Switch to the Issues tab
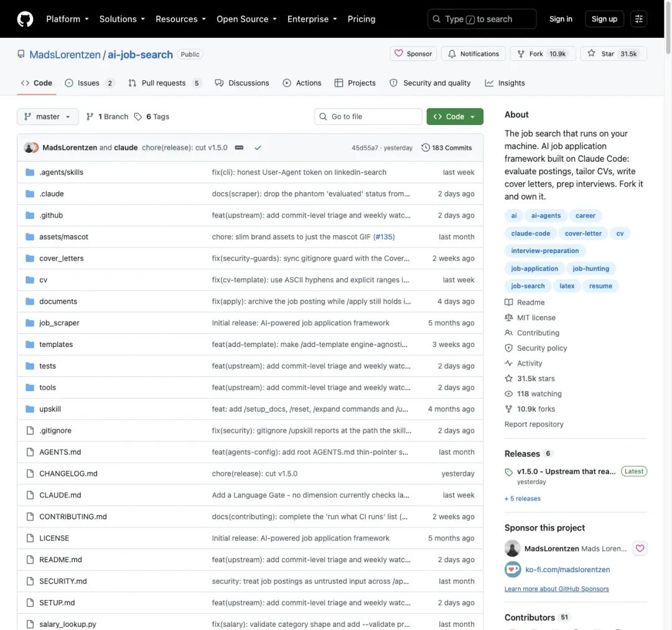The image size is (672, 630). click(90, 83)
